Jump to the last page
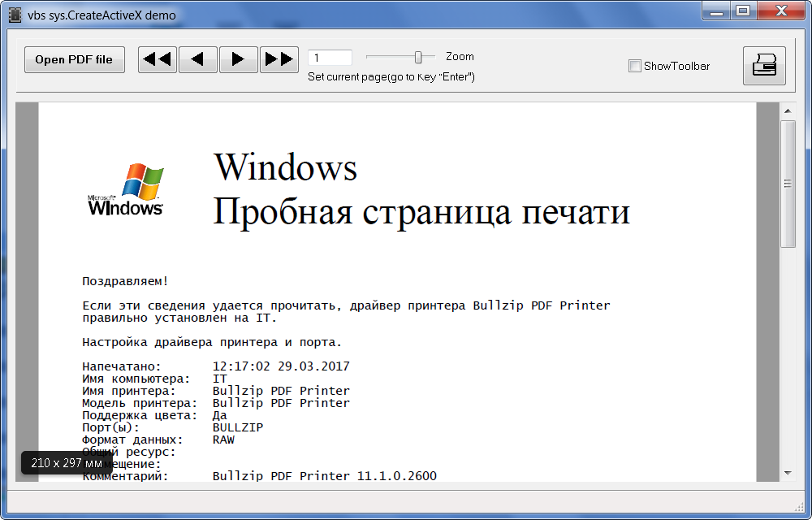 point(279,59)
